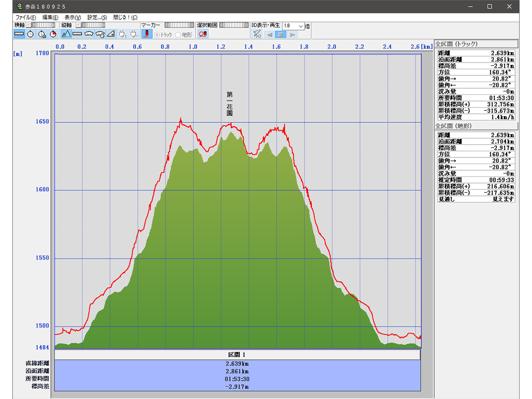Viewport: 532px width, 399px height.
Task: Click the 区間 1 section header
Action: click(x=237, y=355)
